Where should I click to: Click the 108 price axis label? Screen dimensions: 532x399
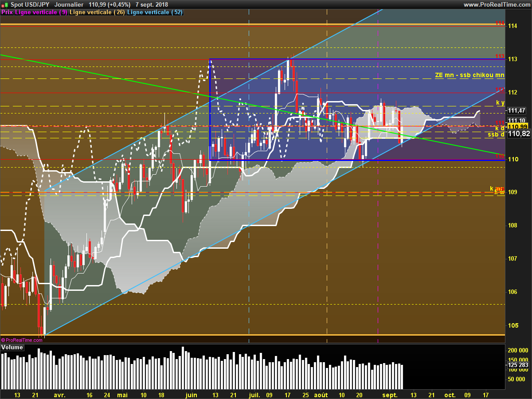(x=513, y=225)
